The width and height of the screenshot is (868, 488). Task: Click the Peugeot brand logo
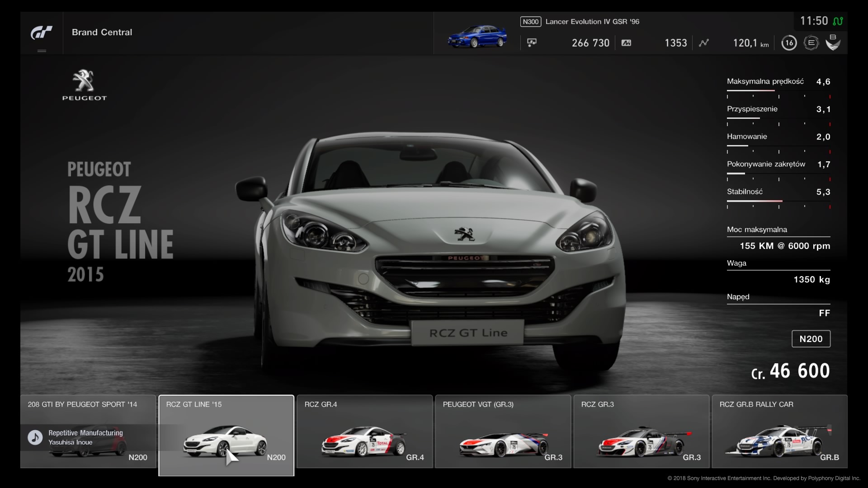tap(84, 85)
